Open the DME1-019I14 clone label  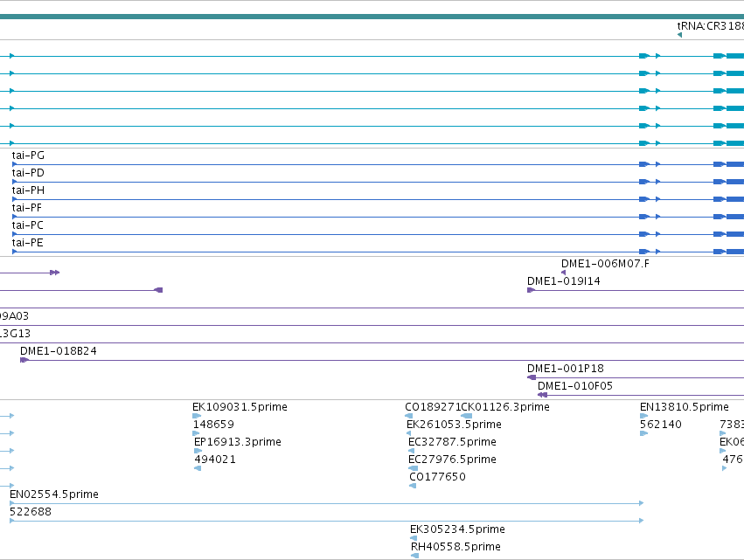click(564, 281)
